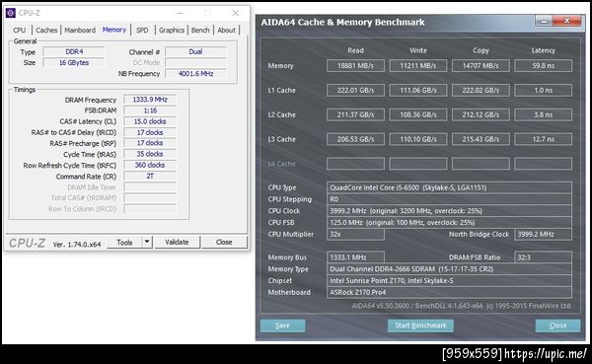Screen dimensions: 592x364
Task: Click Memory Latency 59.8 ns result
Action: click(544, 66)
